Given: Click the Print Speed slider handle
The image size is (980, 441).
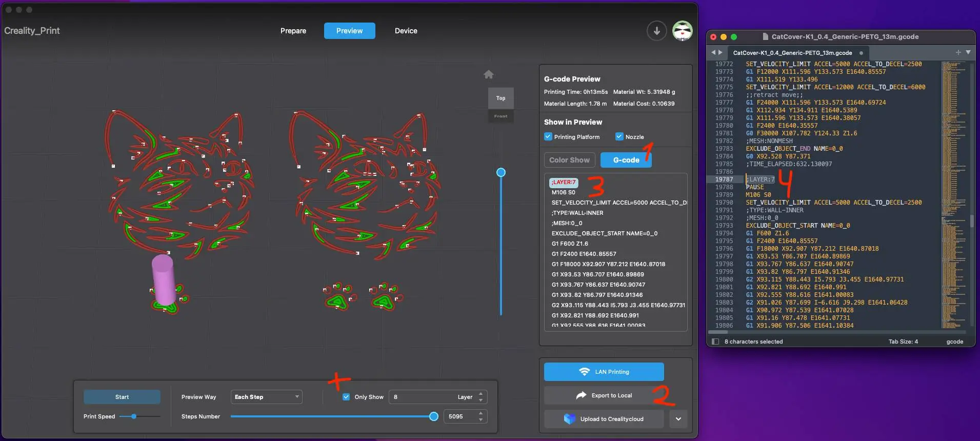Looking at the screenshot, I should tap(134, 416).
